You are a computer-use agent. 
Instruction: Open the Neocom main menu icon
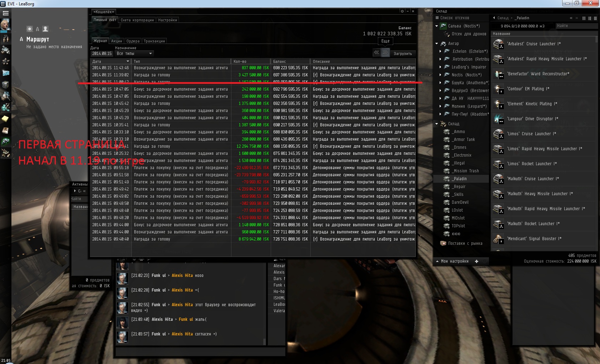(5, 13)
